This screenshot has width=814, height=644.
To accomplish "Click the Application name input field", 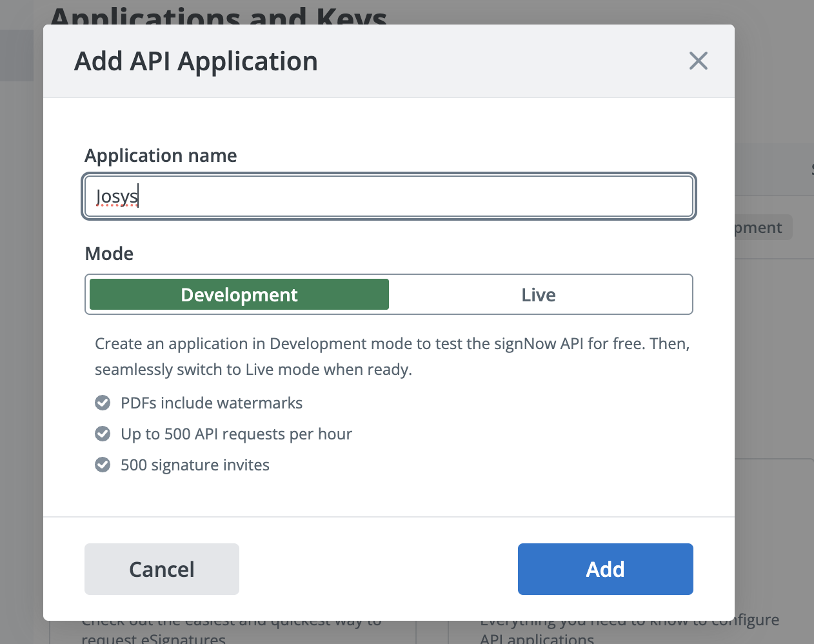I will pyautogui.click(x=413, y=196).
